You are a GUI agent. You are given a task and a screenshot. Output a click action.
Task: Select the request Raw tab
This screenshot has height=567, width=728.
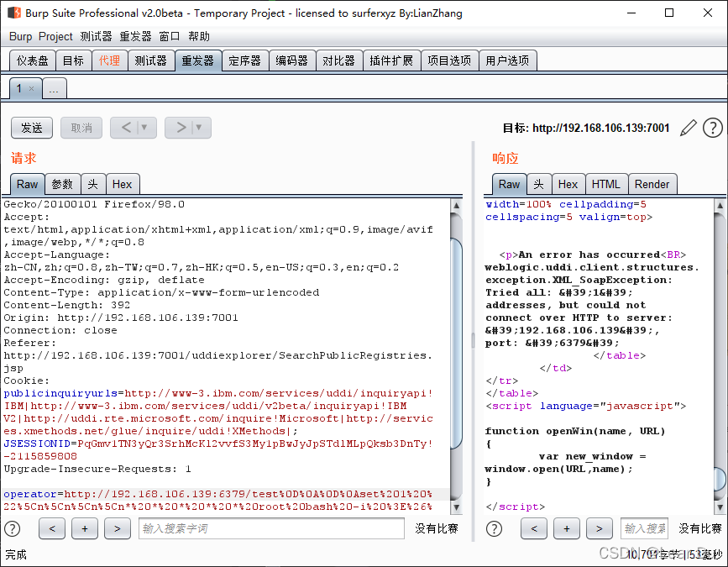tap(28, 184)
